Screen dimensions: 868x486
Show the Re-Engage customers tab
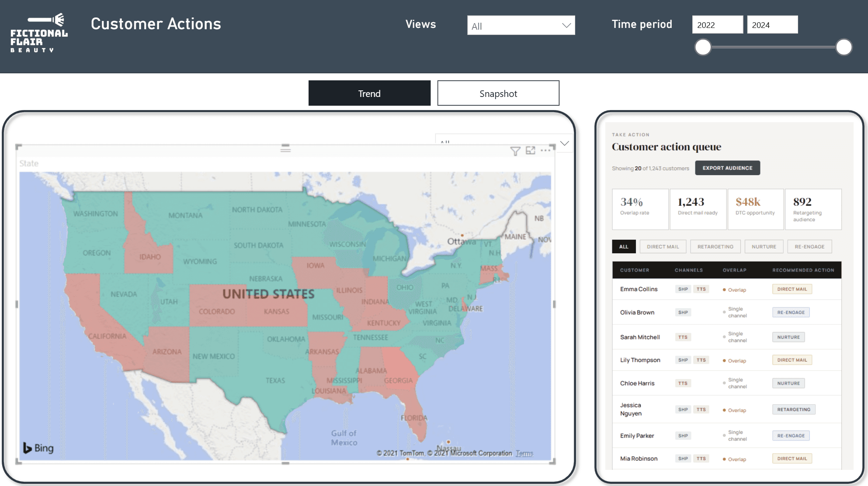click(x=809, y=247)
